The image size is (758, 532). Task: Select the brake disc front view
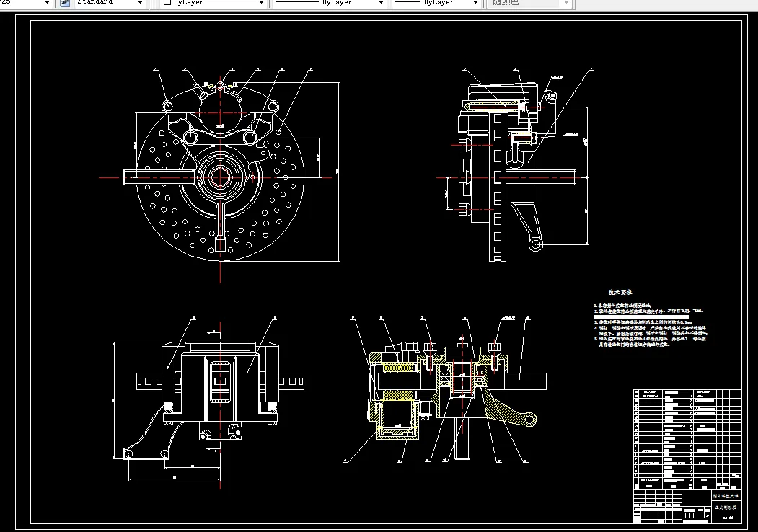coord(220,174)
